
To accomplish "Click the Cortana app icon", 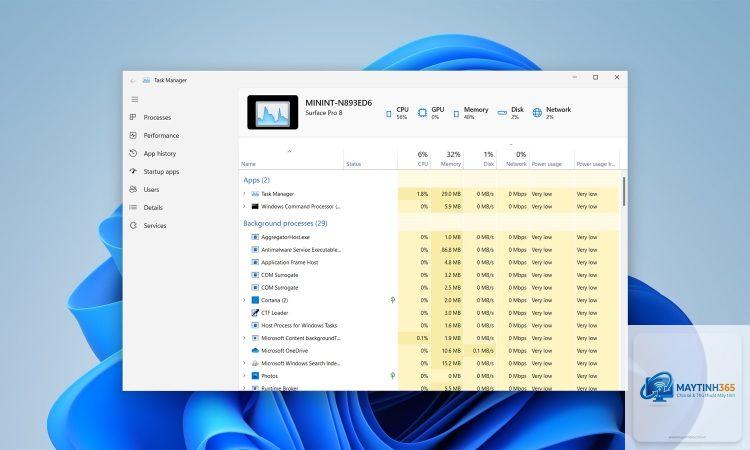I will point(255,300).
